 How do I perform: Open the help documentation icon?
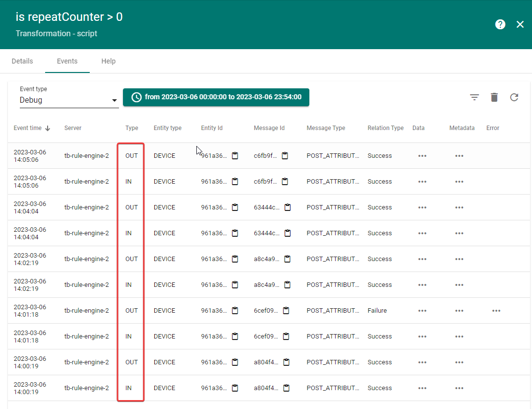click(x=500, y=24)
